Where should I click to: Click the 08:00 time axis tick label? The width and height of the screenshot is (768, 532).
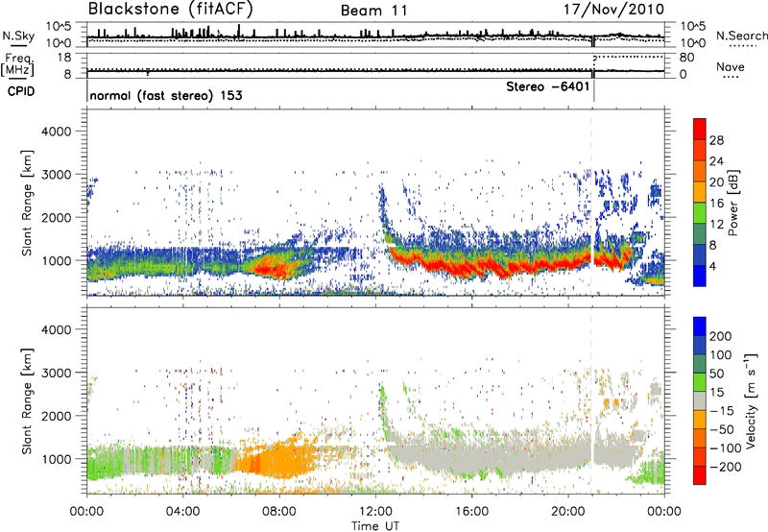pyautogui.click(x=279, y=512)
